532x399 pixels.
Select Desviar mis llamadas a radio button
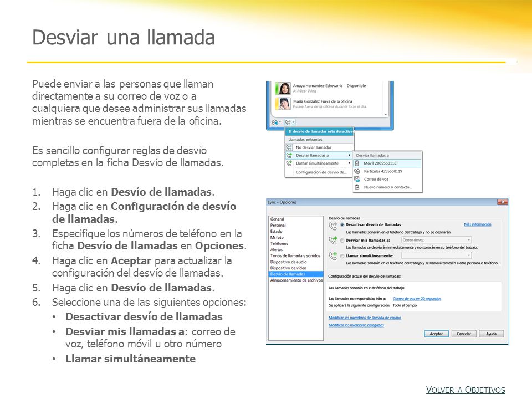tap(342, 240)
